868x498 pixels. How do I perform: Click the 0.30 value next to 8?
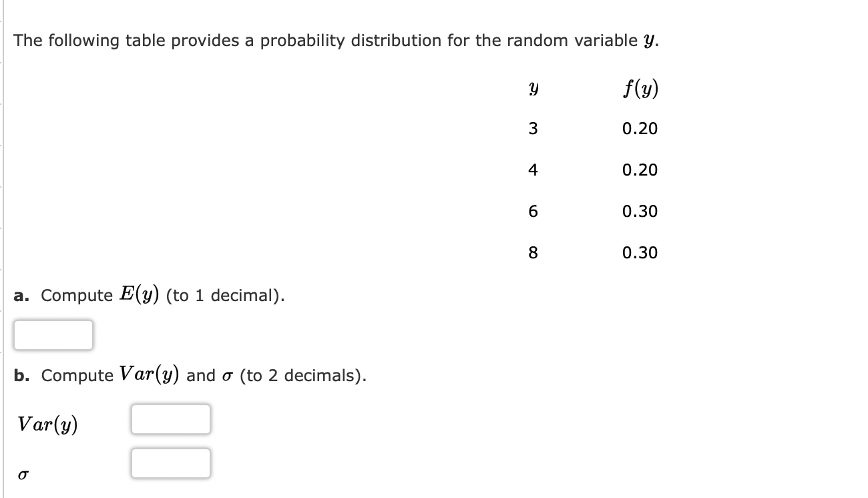[639, 253]
